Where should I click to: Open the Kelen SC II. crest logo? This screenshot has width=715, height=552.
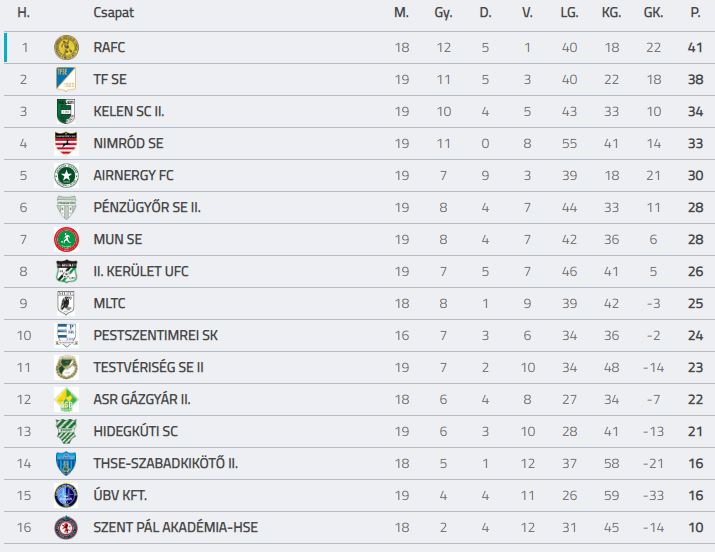click(x=66, y=111)
